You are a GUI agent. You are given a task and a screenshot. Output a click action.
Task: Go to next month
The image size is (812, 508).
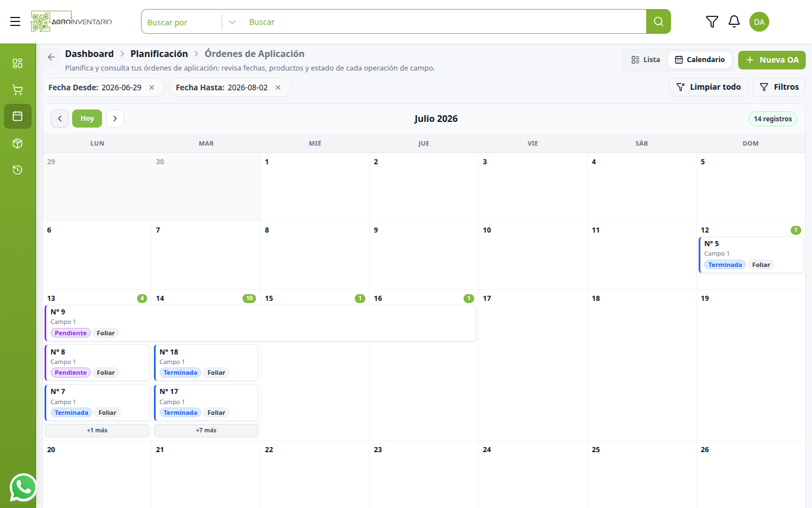(115, 119)
